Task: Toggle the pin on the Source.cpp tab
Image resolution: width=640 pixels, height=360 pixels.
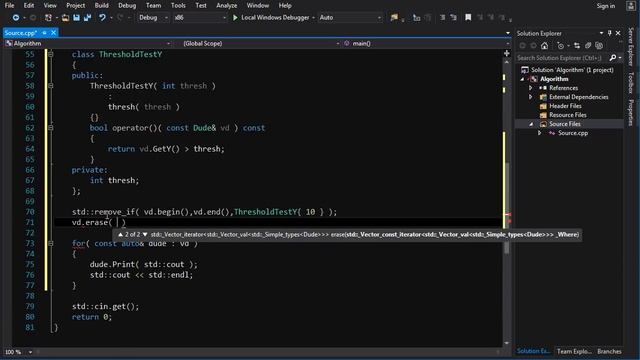Action: coord(44,33)
